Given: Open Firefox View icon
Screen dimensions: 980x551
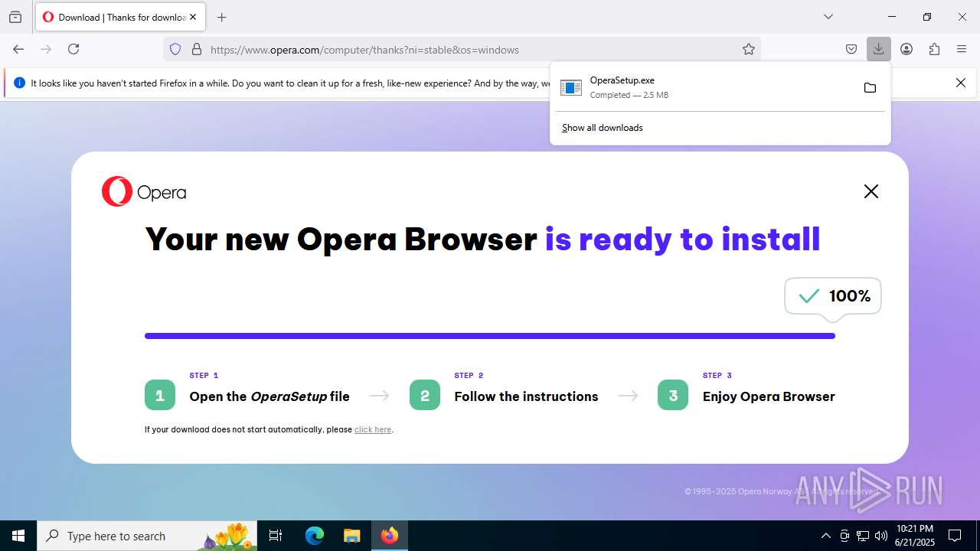Looking at the screenshot, I should point(15,17).
